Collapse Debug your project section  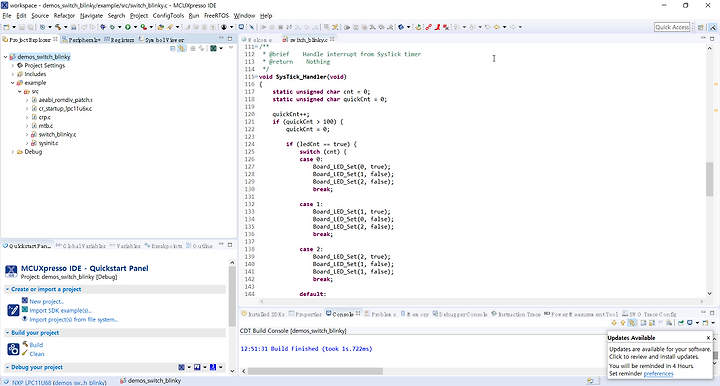[7, 367]
